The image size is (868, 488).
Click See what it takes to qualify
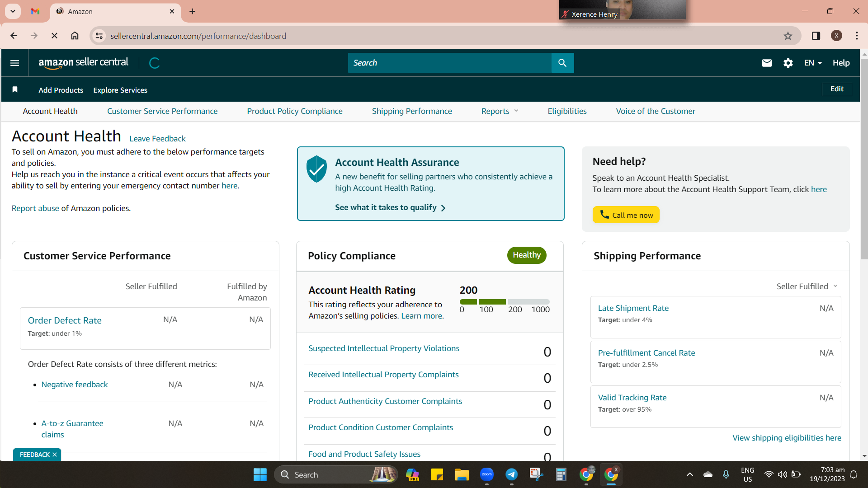pos(391,207)
